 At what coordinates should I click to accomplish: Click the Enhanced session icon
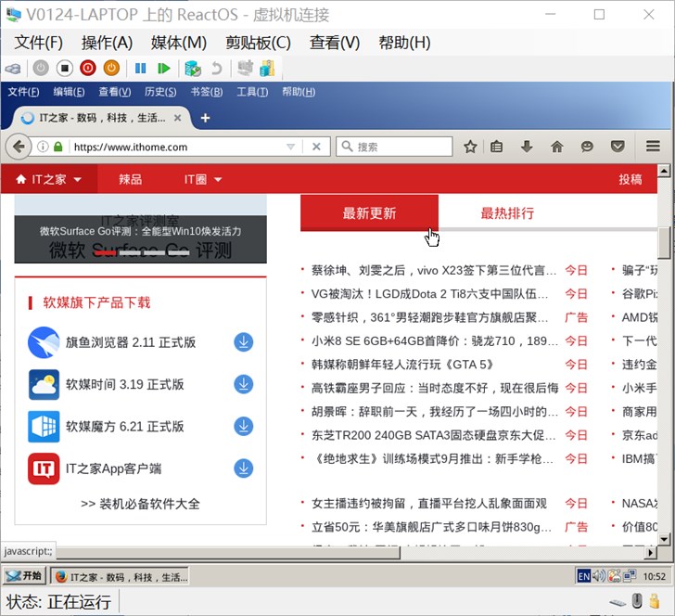[246, 68]
